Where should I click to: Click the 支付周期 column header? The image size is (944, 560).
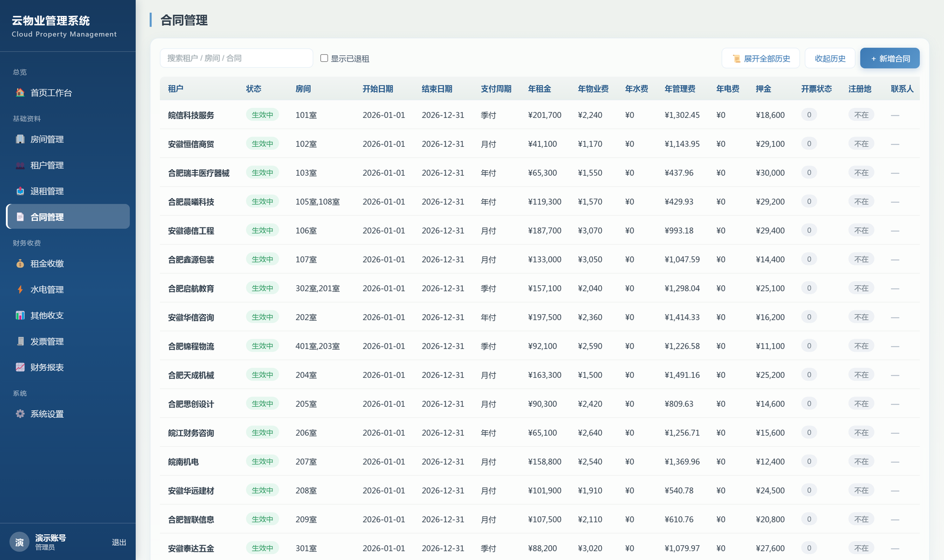[496, 89]
